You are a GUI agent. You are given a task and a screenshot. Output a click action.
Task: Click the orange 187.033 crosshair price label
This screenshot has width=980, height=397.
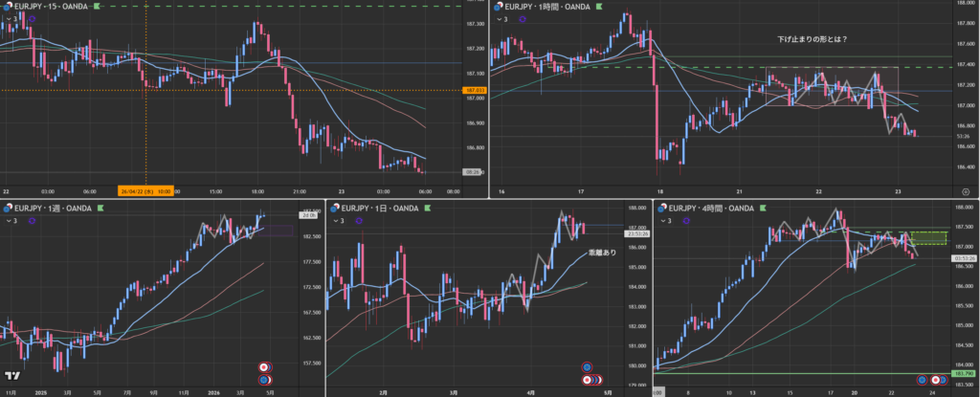pos(473,91)
